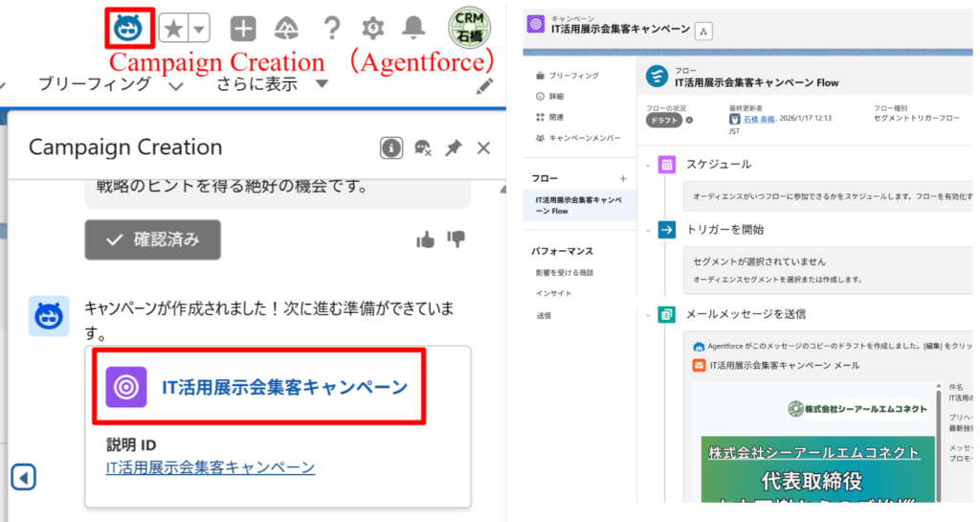980x522 pixels.
Task: Click the collapse panel left arrow button
Action: click(x=24, y=478)
